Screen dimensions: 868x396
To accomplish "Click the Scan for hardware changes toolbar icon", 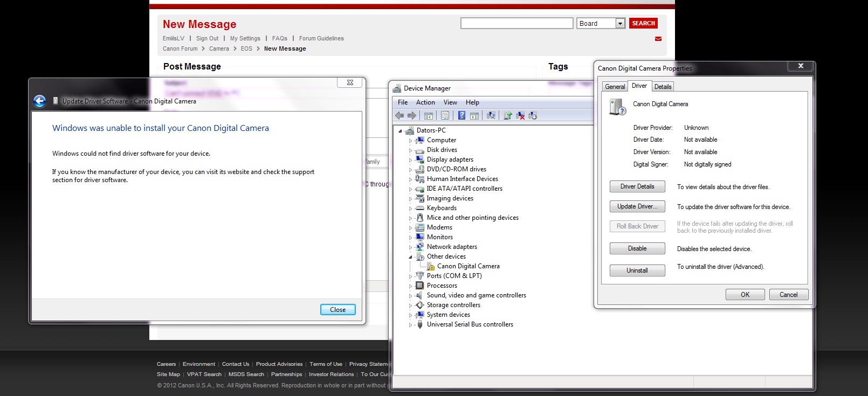I will click(x=491, y=115).
